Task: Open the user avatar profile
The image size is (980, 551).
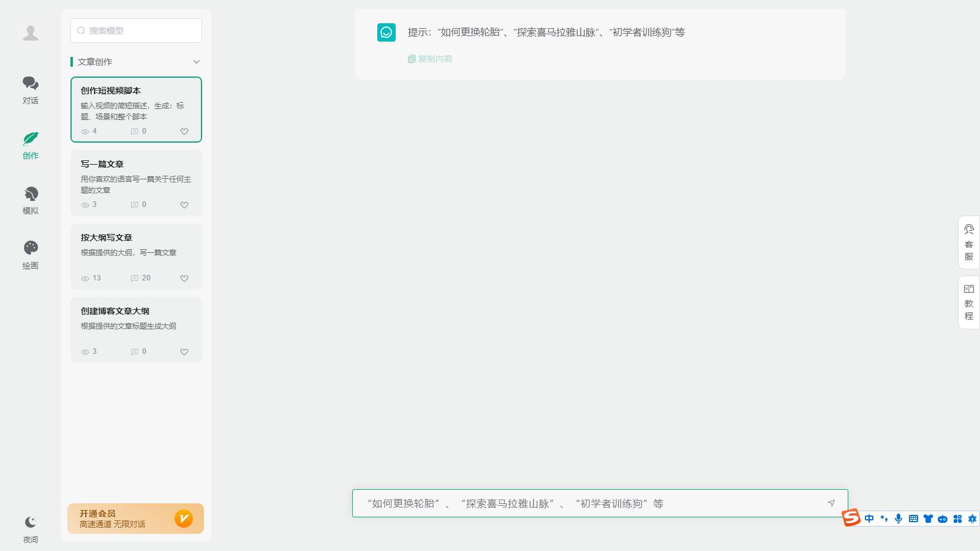Action: (31, 33)
